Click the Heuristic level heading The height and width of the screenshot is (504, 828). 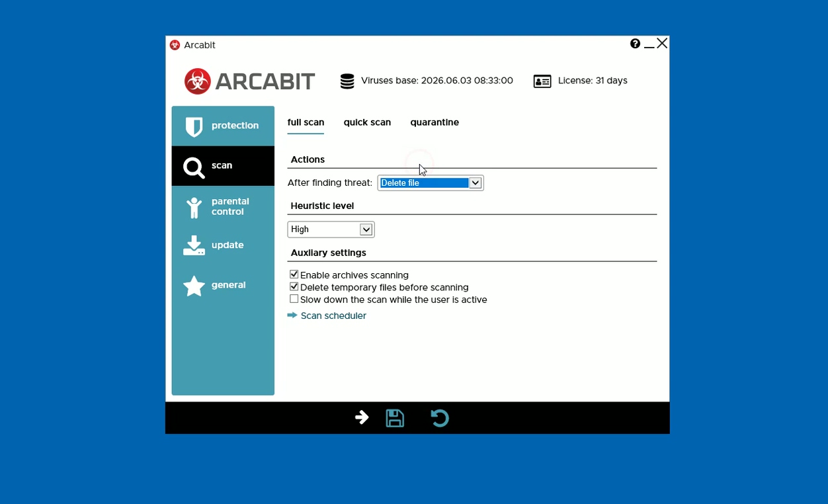(x=322, y=206)
